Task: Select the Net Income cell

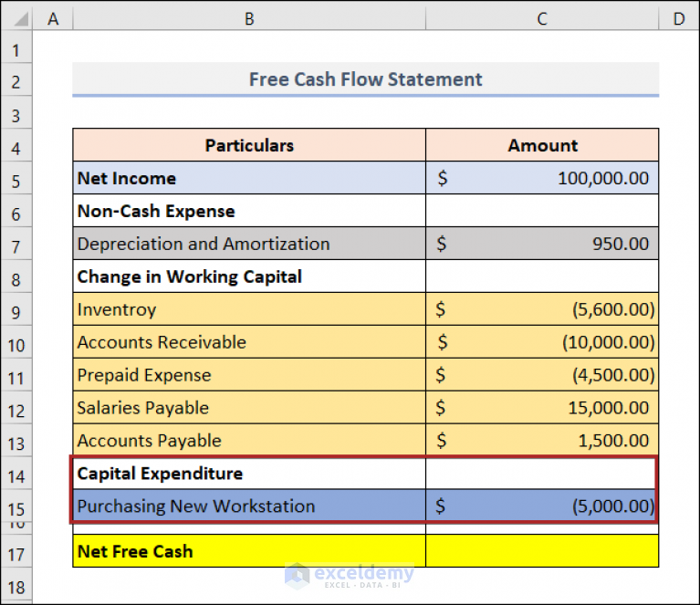Action: (249, 179)
